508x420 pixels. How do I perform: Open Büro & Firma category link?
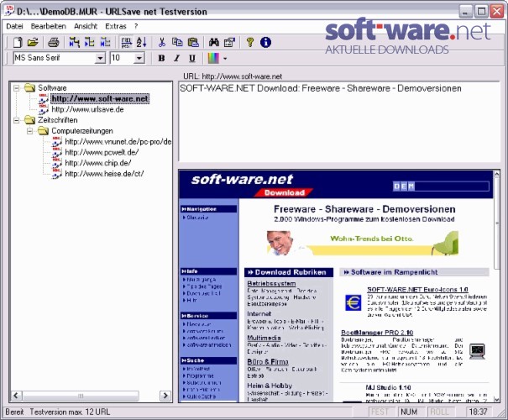268,362
